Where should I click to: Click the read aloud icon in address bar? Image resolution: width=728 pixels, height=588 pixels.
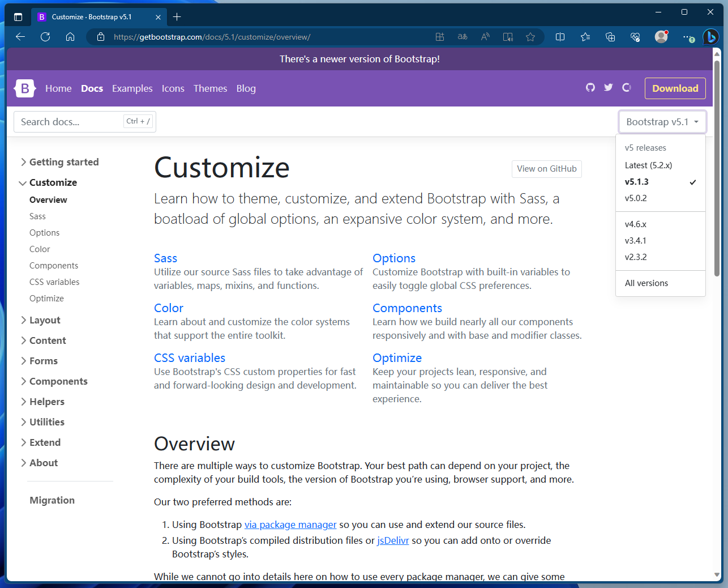(485, 36)
